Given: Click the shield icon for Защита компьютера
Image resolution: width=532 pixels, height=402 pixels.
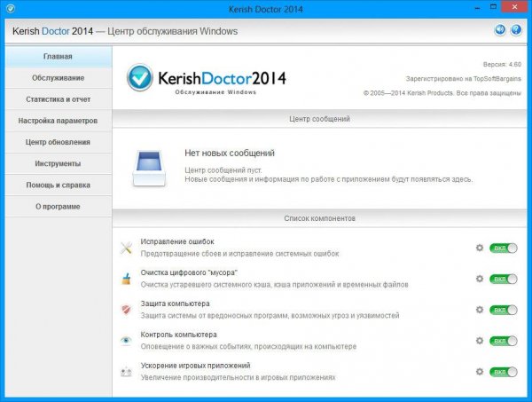Looking at the screenshot, I should [126, 310].
